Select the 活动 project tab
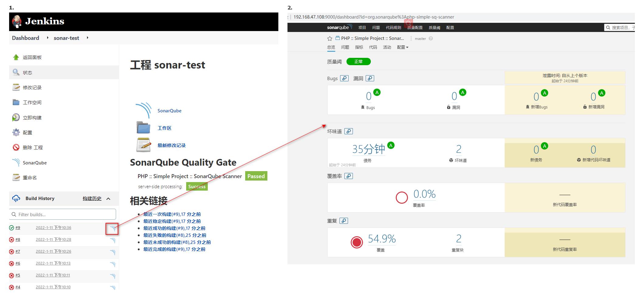 tap(387, 47)
